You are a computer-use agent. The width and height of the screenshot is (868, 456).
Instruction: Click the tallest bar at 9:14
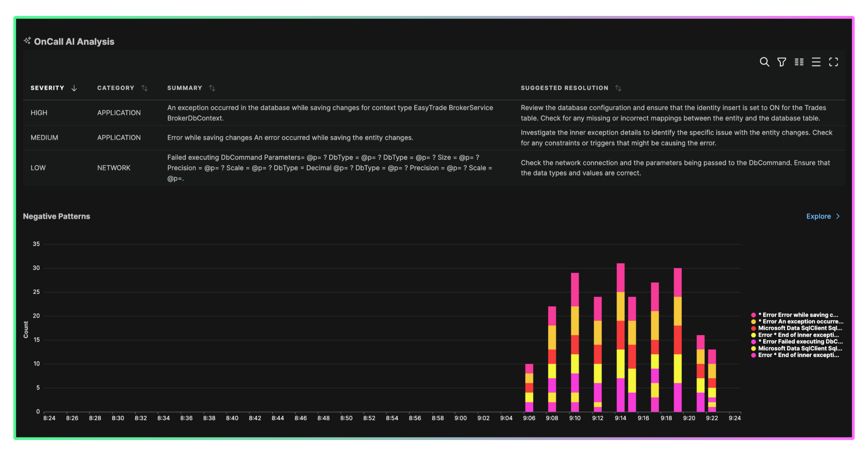(x=620, y=337)
